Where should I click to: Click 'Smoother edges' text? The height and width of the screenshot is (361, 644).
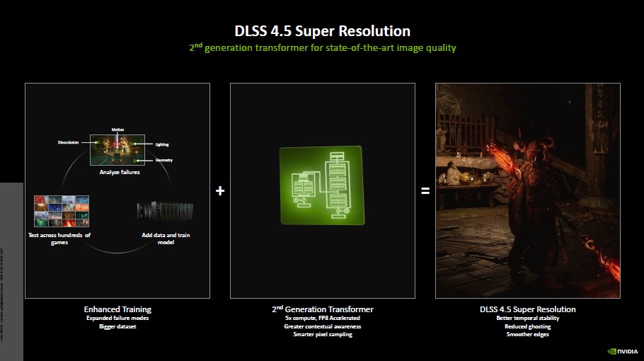point(528,334)
